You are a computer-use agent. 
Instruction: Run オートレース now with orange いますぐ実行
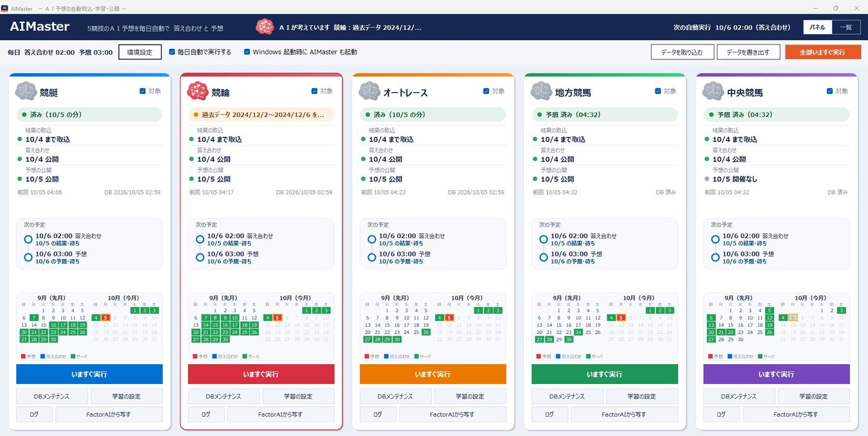click(433, 374)
